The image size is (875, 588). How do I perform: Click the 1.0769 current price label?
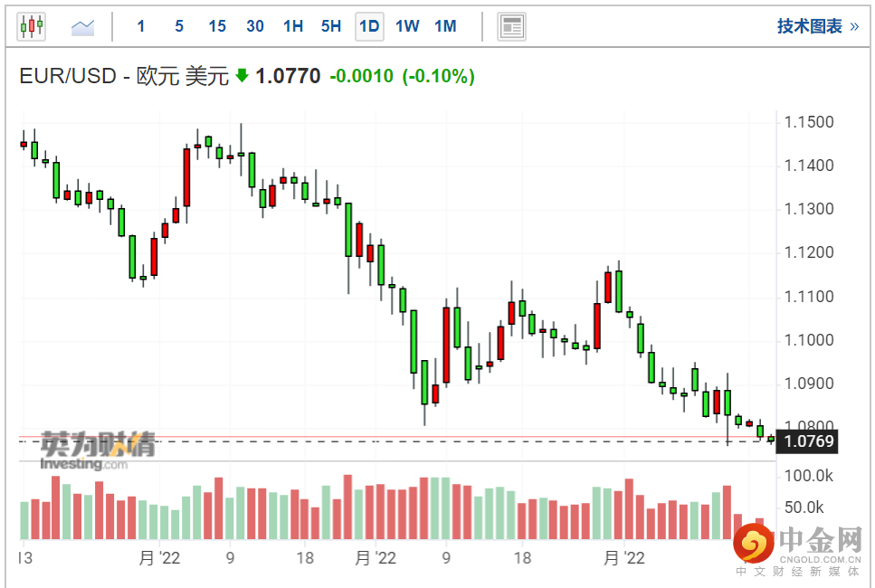pos(809,441)
